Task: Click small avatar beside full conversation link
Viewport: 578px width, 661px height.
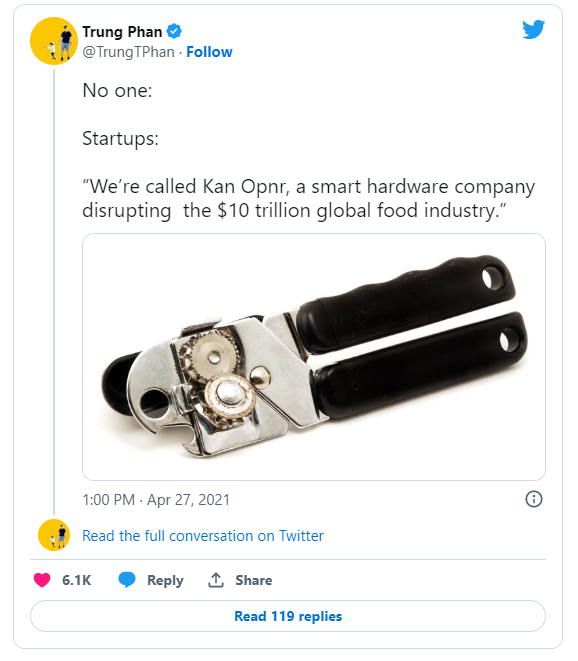Action: [x=54, y=535]
